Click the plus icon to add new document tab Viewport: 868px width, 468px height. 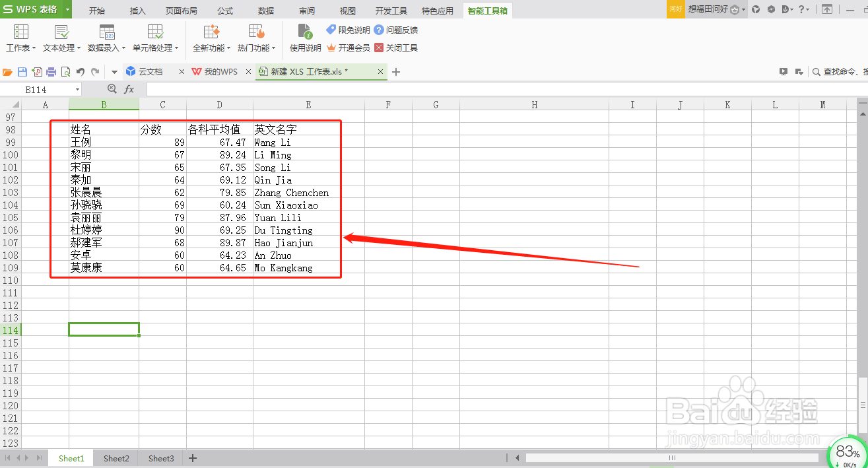point(396,72)
